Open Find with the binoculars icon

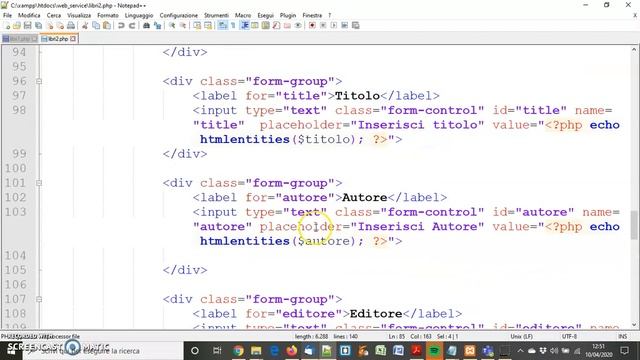[146, 25]
